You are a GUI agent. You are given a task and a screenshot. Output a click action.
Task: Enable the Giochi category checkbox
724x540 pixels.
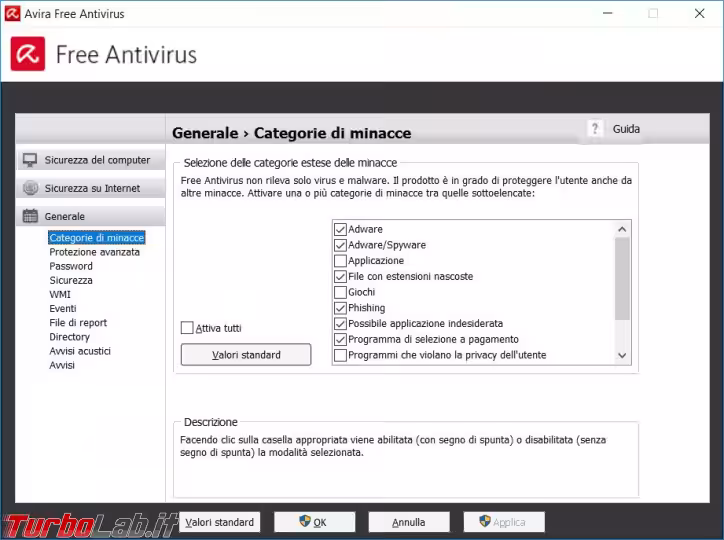[340, 293]
